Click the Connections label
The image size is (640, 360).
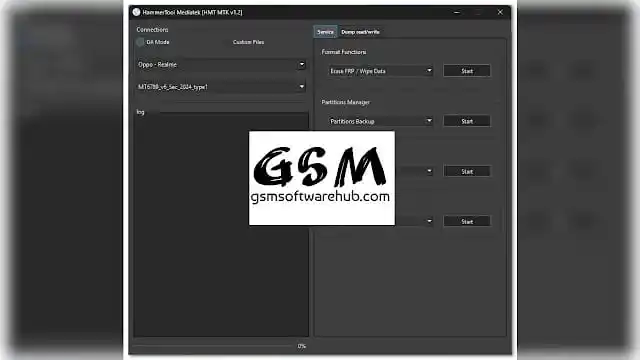[x=152, y=29]
